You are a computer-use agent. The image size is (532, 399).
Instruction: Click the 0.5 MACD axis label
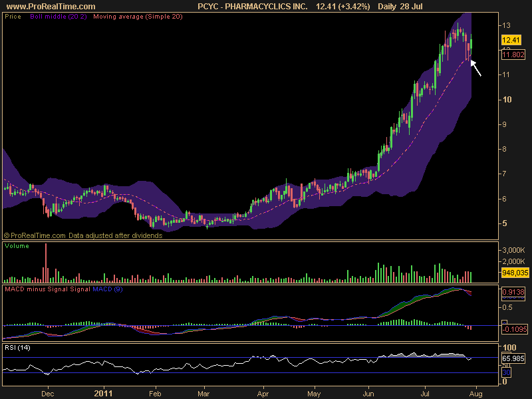coord(507,307)
